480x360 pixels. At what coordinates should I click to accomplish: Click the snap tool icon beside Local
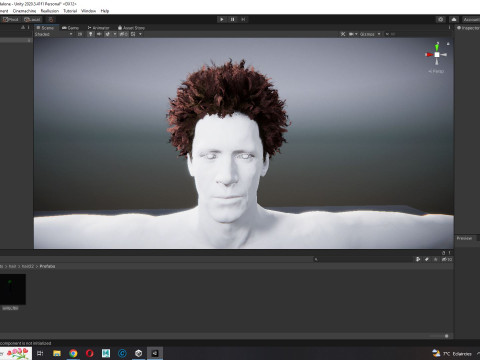click(x=50, y=19)
